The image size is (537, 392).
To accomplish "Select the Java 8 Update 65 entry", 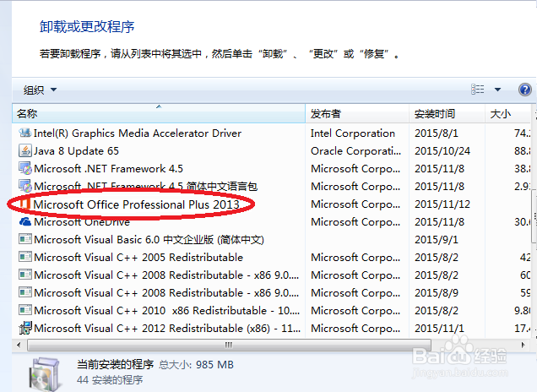I will click(76, 150).
